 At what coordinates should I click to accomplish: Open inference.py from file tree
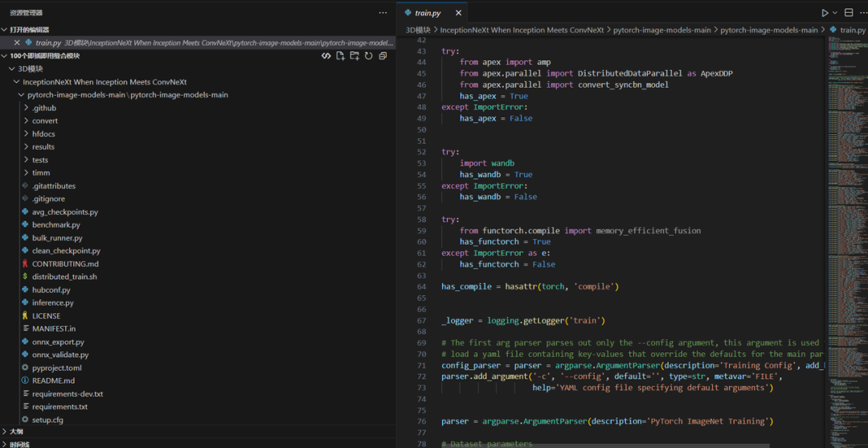point(53,302)
